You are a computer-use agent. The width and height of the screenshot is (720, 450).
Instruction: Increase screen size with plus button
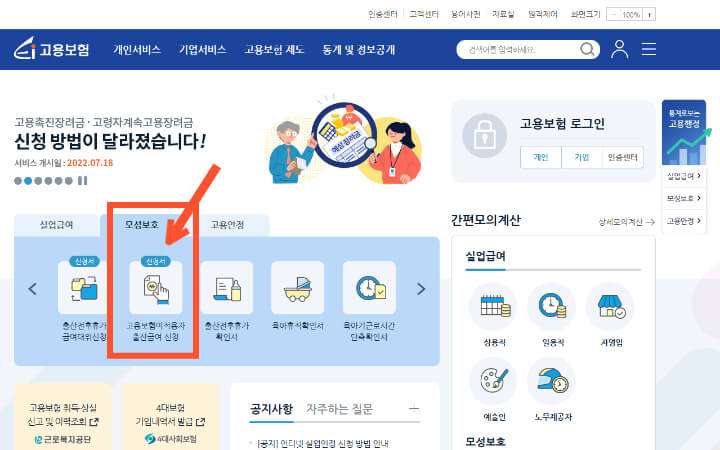point(649,14)
